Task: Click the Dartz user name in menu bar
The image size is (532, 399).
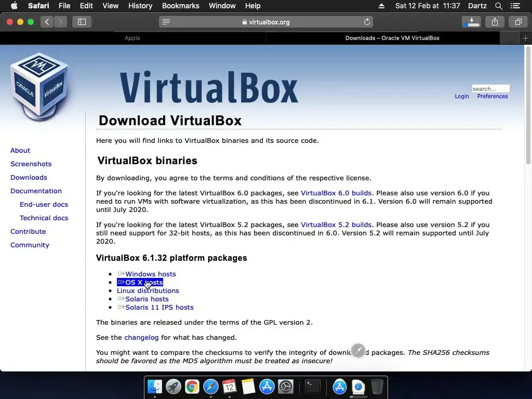Action: [x=477, y=6]
